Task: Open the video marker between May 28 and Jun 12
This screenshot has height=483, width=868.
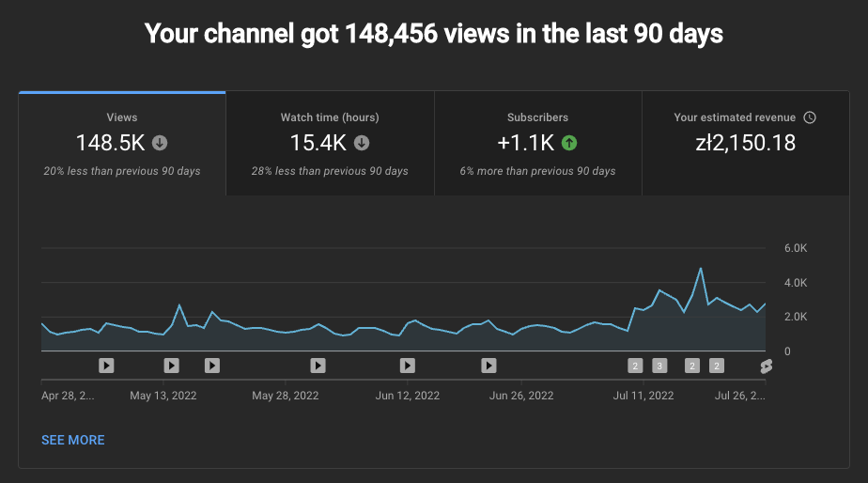Action: [318, 366]
